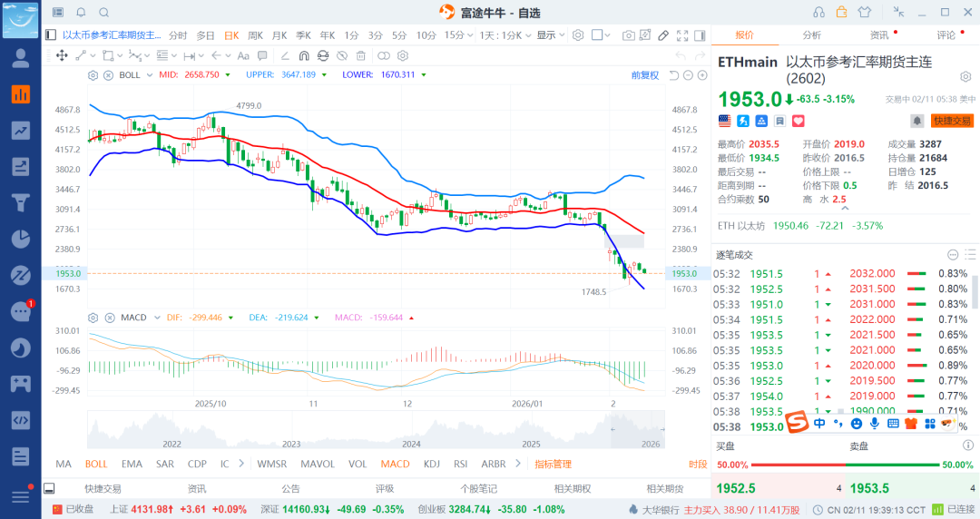Toggle the chart layout square checkbox

point(596,35)
